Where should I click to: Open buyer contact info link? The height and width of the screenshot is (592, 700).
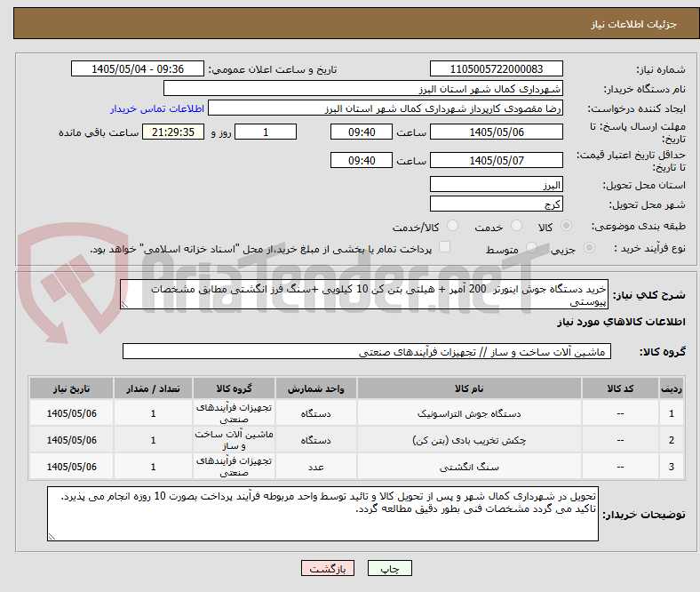pyautogui.click(x=157, y=108)
